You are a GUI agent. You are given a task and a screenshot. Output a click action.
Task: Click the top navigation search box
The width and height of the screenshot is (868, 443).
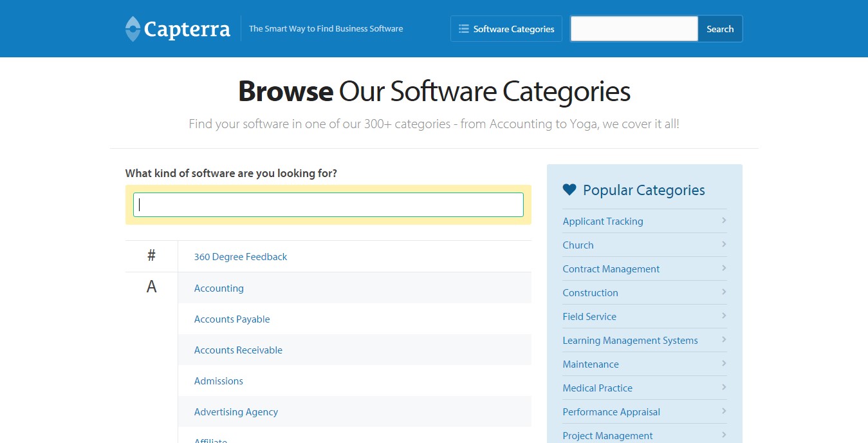[633, 28]
